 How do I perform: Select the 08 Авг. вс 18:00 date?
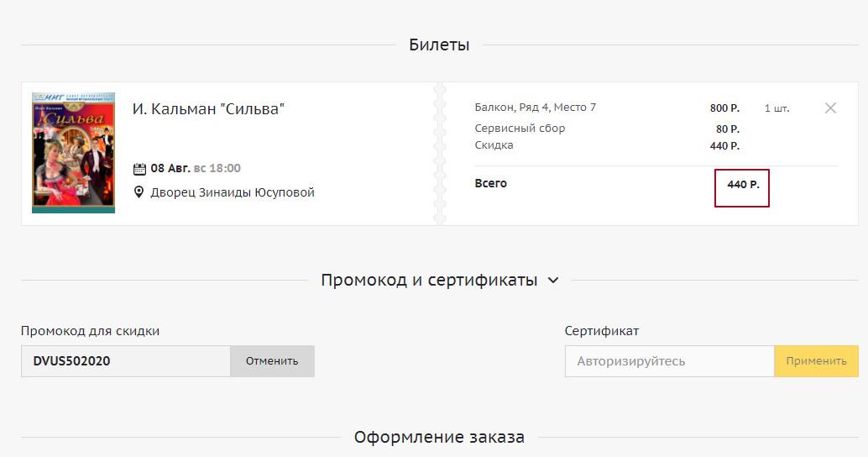pyautogui.click(x=195, y=169)
